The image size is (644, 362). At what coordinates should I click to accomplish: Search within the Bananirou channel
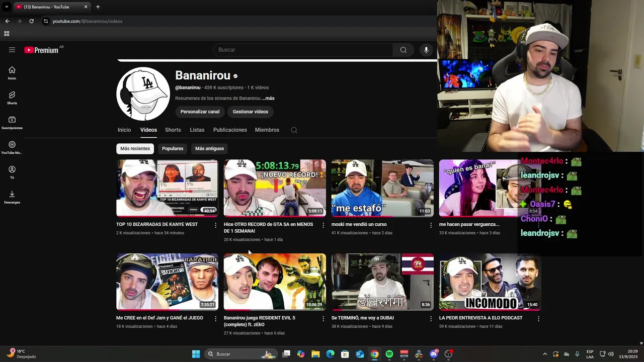294,130
